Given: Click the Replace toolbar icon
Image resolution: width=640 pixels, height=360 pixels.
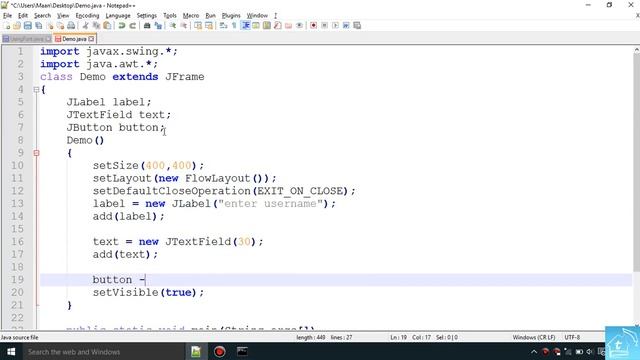Looking at the screenshot, I should pyautogui.click(x=158, y=26).
